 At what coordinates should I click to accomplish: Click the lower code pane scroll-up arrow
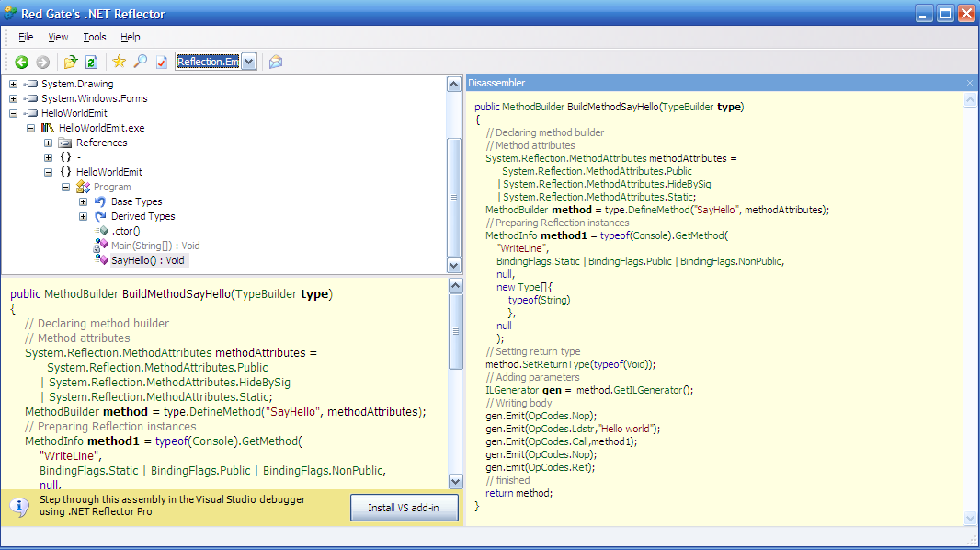pyautogui.click(x=456, y=286)
